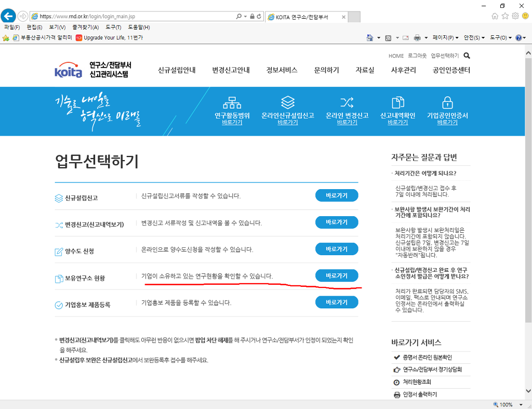Viewport: 532px width, 409px height.
Task: Open the 사후관리 navigation menu
Action: (403, 70)
